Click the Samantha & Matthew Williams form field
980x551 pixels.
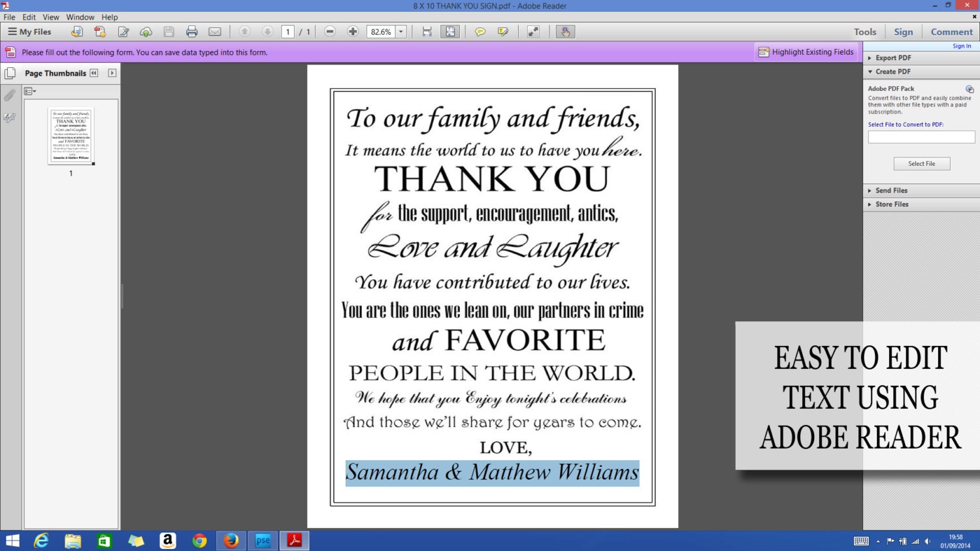(492, 473)
